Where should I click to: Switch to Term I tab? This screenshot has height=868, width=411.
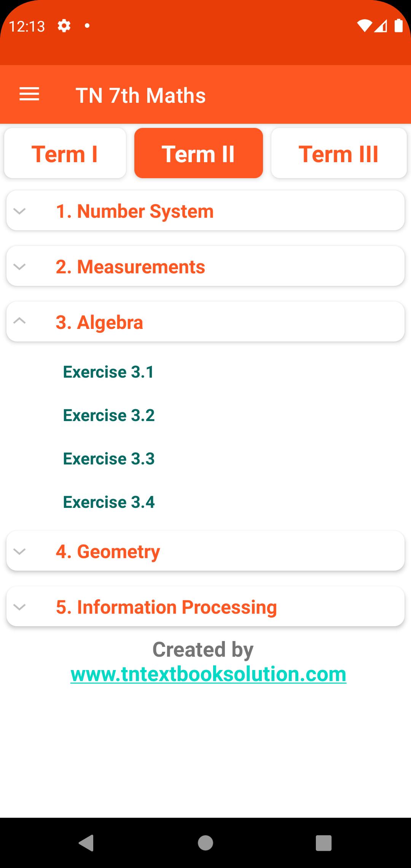[x=65, y=153]
